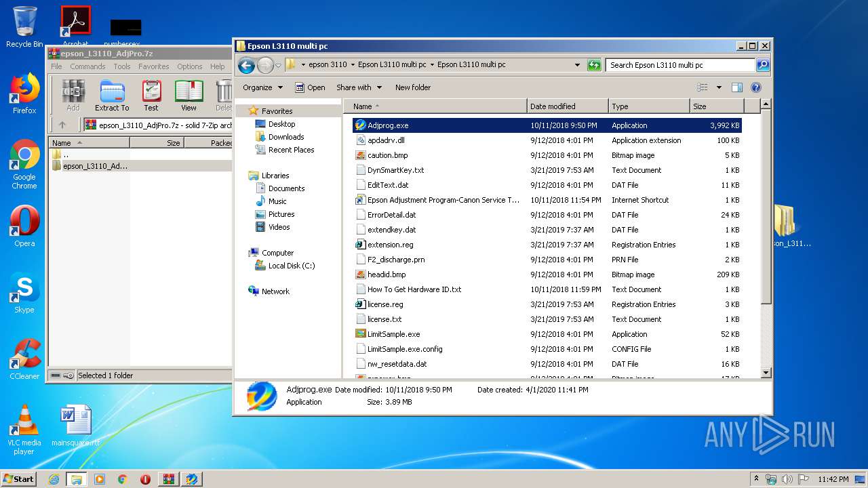Screen dimensions: 868x488
Task: Open the Organize dropdown menu
Action: pyautogui.click(x=262, y=87)
